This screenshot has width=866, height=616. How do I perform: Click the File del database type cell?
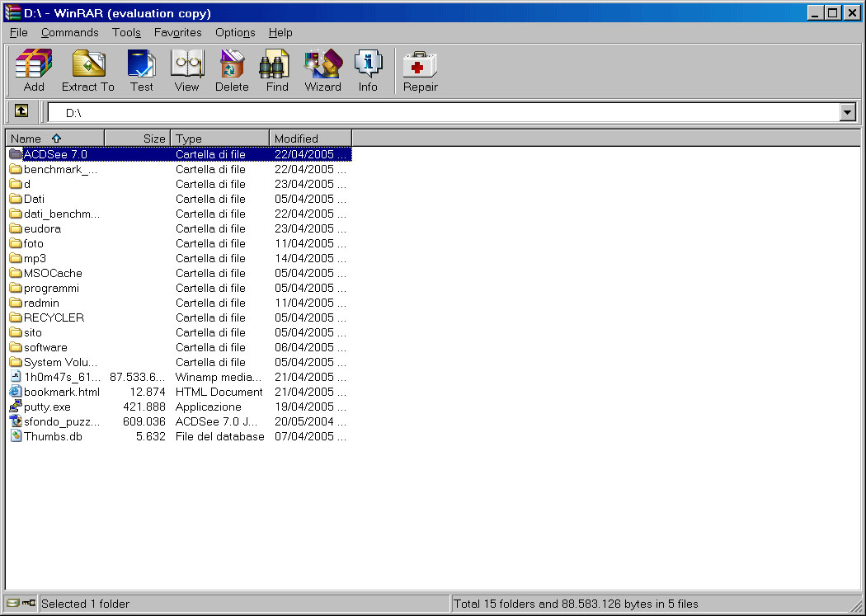(x=220, y=436)
